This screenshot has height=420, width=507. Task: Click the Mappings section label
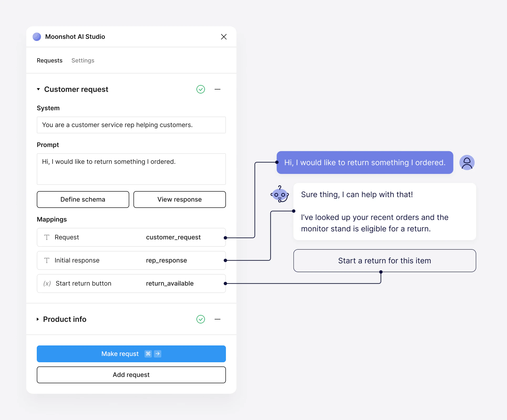click(52, 219)
